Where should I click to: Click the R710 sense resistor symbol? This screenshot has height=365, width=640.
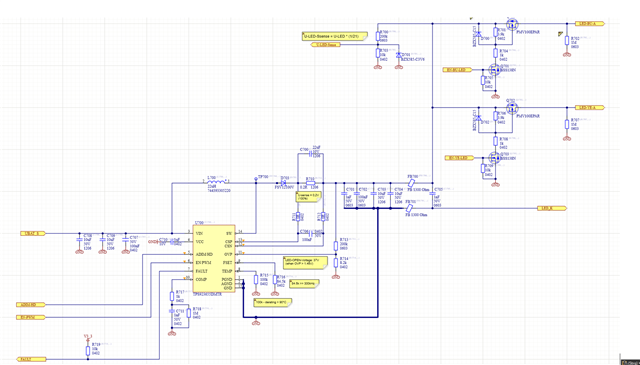click(310, 183)
